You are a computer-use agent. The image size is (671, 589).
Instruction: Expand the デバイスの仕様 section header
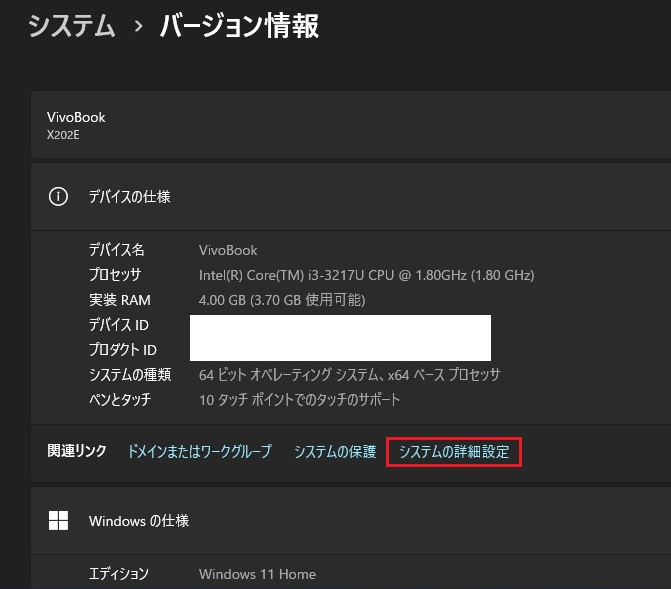coord(351,197)
